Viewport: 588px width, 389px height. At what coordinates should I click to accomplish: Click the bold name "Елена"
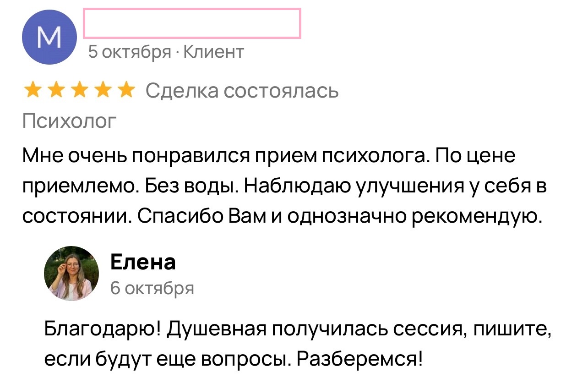tap(143, 263)
